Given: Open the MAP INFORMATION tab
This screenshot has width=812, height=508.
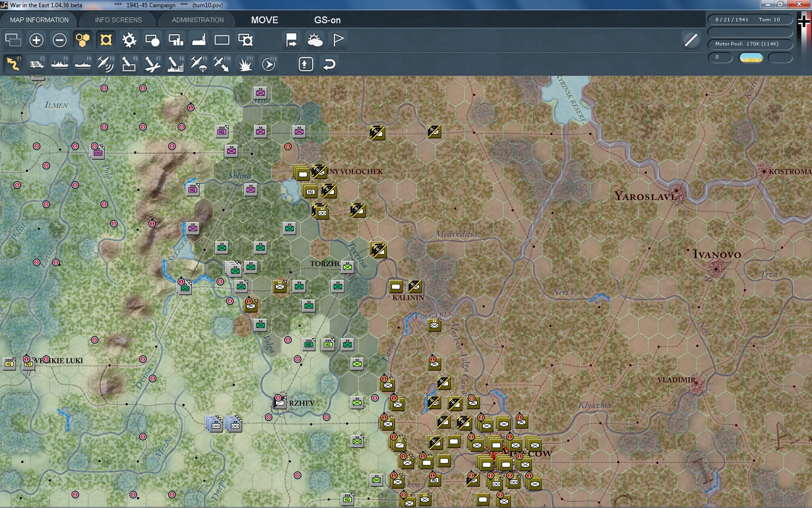Looking at the screenshot, I should (39, 20).
